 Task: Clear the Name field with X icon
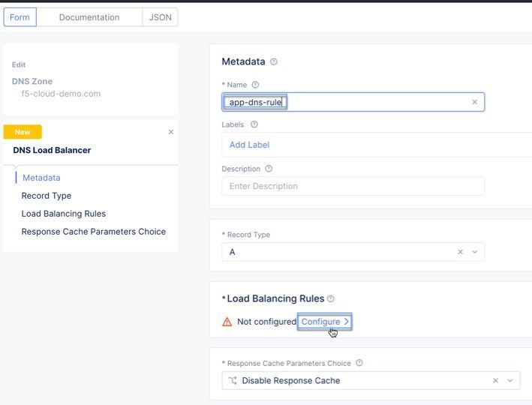[474, 102]
